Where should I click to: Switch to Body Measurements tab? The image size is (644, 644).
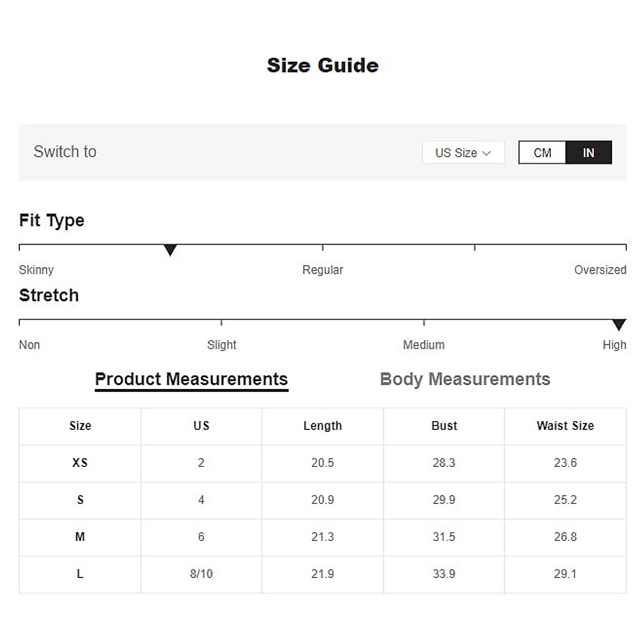click(465, 379)
